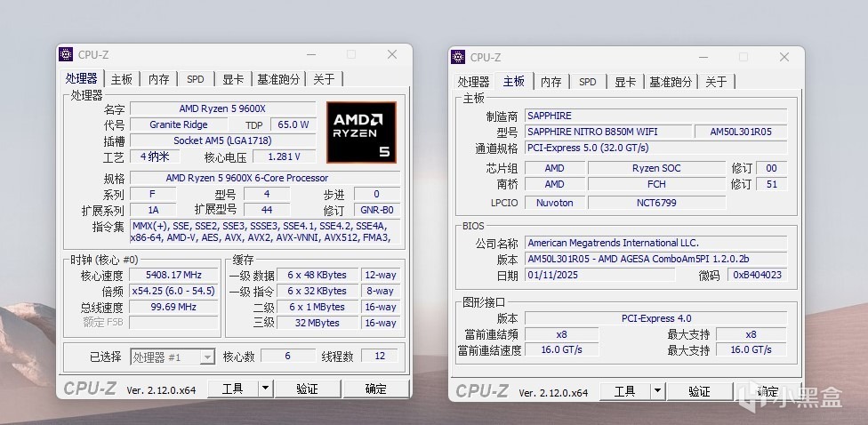This screenshot has width=868, height=425.
Task: Open 工具 dropdown arrow in left window
Action: click(266, 389)
